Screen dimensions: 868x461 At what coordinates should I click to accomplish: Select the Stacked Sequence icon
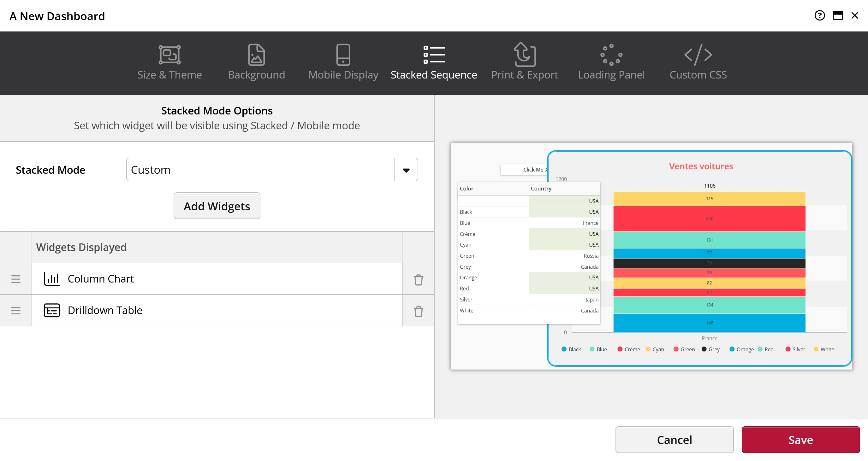coord(434,55)
